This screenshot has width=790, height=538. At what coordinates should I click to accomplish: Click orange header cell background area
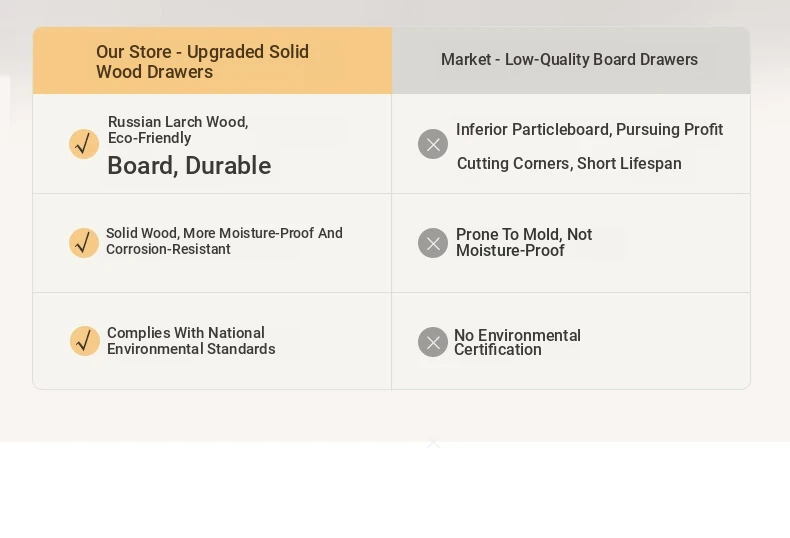212,60
